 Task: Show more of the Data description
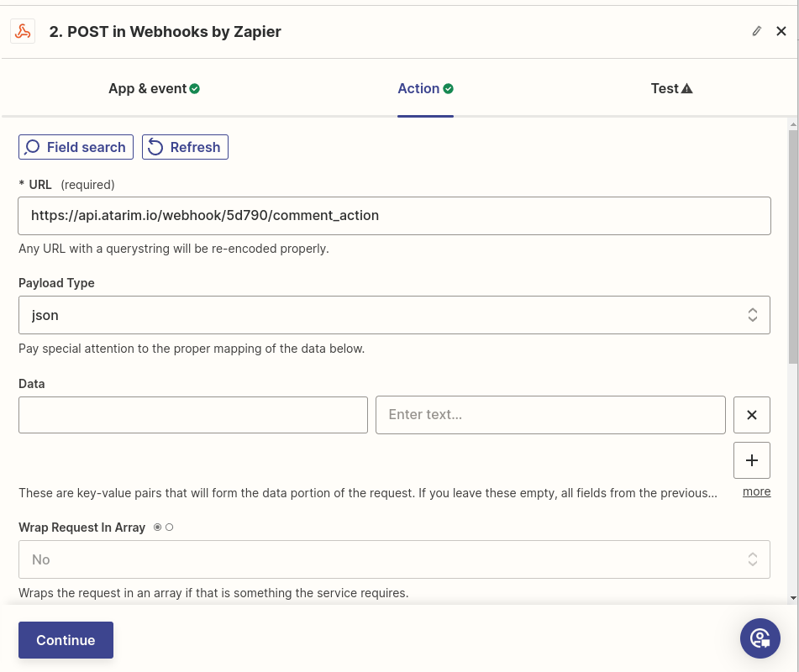click(756, 491)
